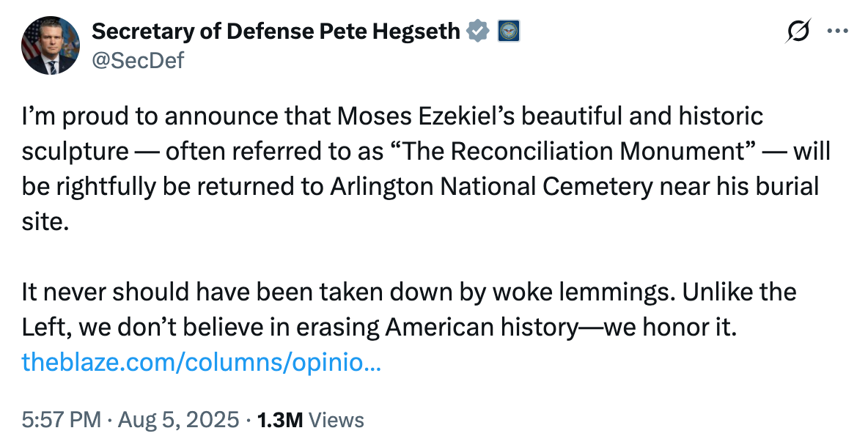Click the word Views beside 1.3M

point(336,420)
